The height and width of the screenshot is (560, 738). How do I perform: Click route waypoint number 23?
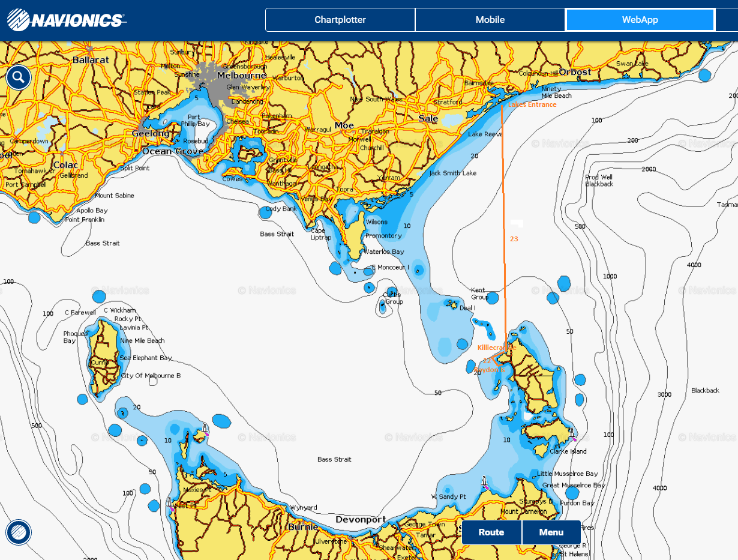tap(514, 239)
